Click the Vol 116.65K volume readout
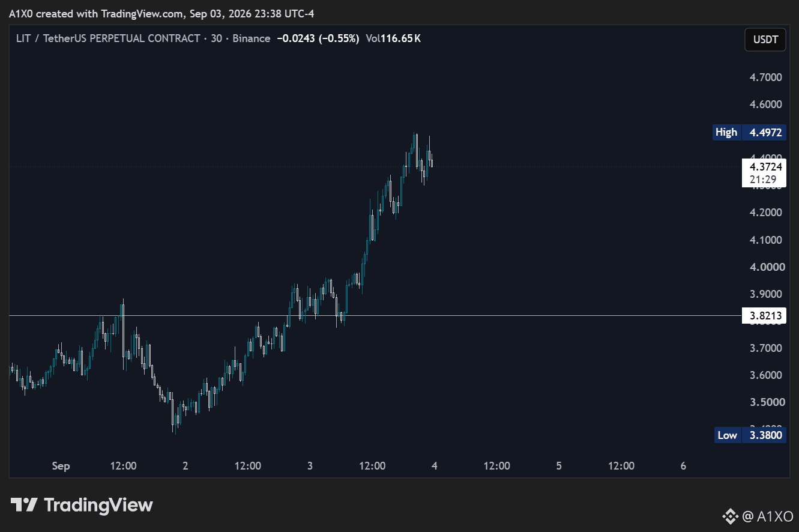This screenshot has height=532, width=799. click(x=393, y=38)
